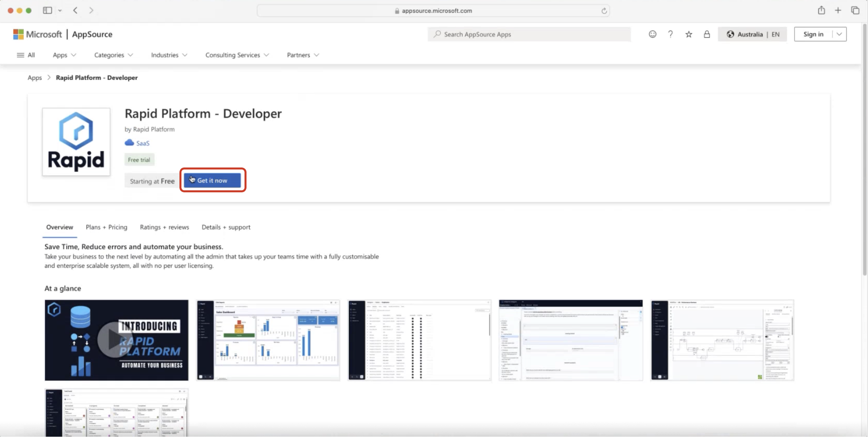The height and width of the screenshot is (437, 868).
Task: Go forward with Safari forward arrow
Action: pos(91,10)
